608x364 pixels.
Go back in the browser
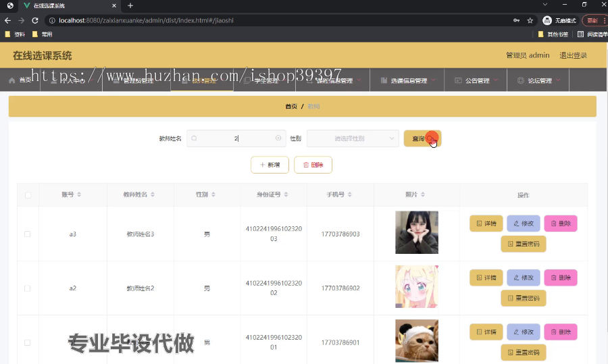[x=7, y=20]
